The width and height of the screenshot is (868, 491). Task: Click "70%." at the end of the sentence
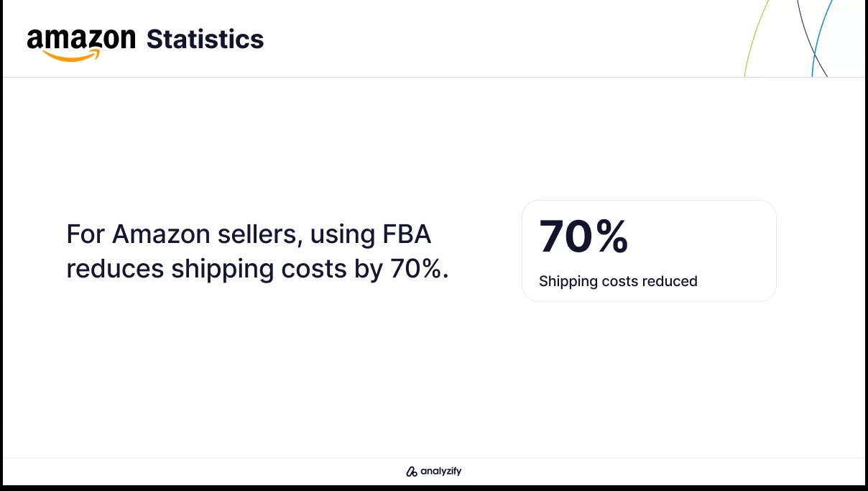tap(420, 269)
